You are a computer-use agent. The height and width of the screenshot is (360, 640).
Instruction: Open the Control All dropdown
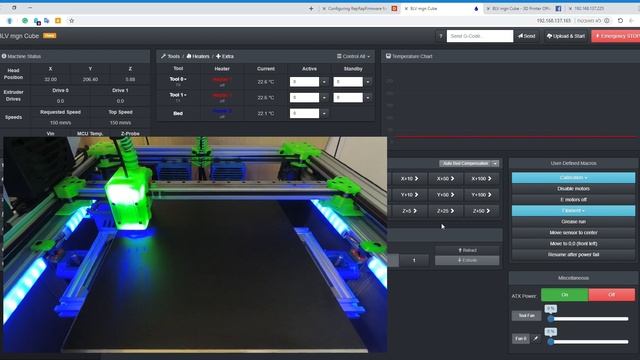click(x=353, y=56)
